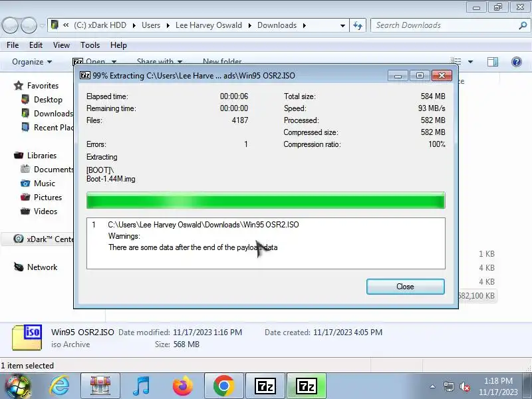Click the Downloads breadcrumb segment
Viewport: 532px width, 399px height.
(277, 25)
